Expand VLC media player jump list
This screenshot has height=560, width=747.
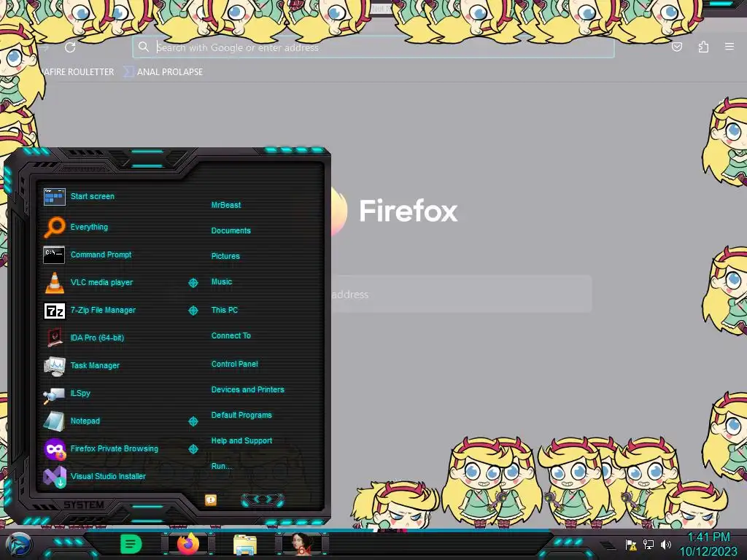(193, 283)
